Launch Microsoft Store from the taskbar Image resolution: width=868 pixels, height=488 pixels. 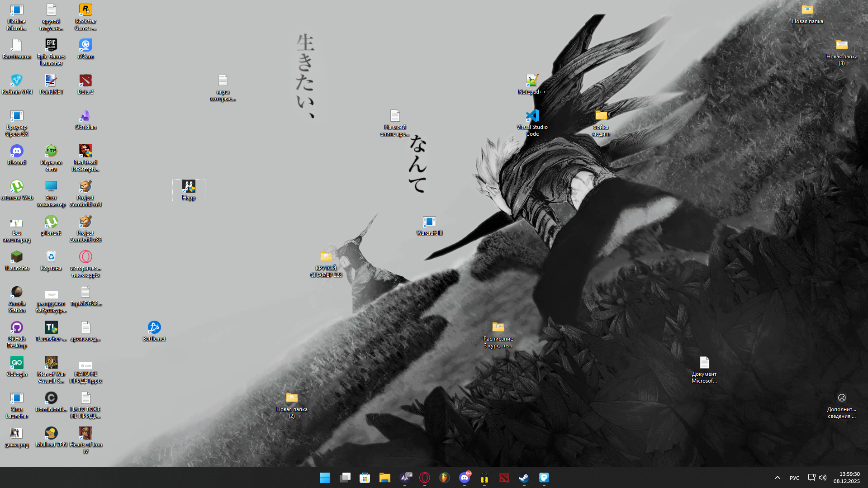coord(365,478)
